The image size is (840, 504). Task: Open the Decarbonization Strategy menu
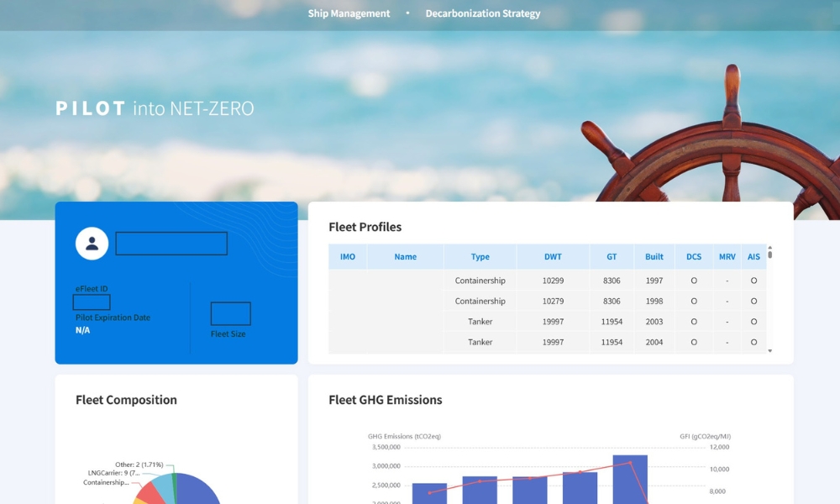(x=483, y=13)
